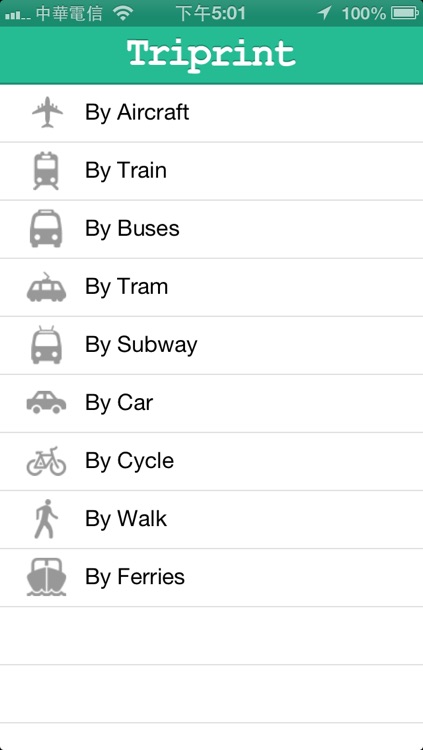Tap the subway icon
423x750 pixels.
46,344
